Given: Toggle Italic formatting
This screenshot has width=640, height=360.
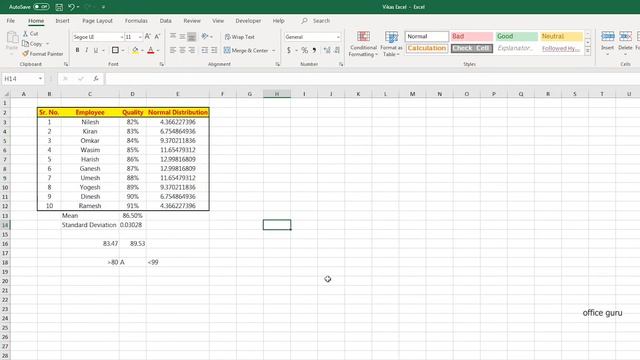Looking at the screenshot, I should pos(87,50).
